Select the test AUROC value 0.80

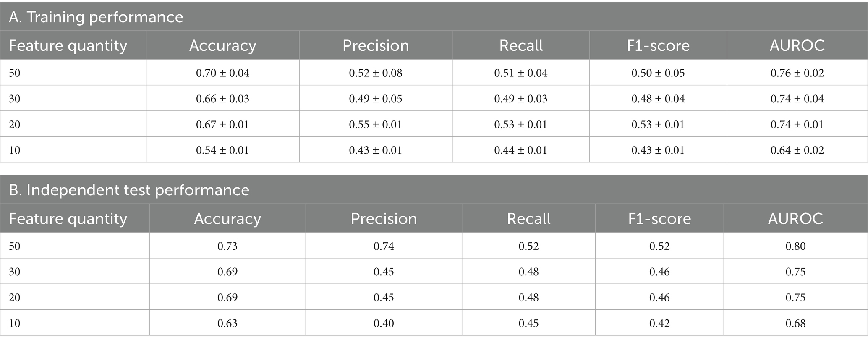[795, 246]
